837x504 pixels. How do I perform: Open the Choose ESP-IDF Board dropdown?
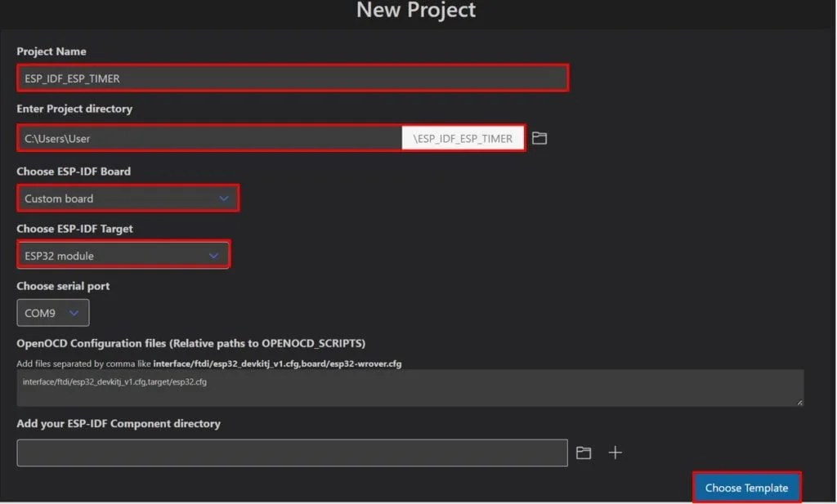click(127, 198)
